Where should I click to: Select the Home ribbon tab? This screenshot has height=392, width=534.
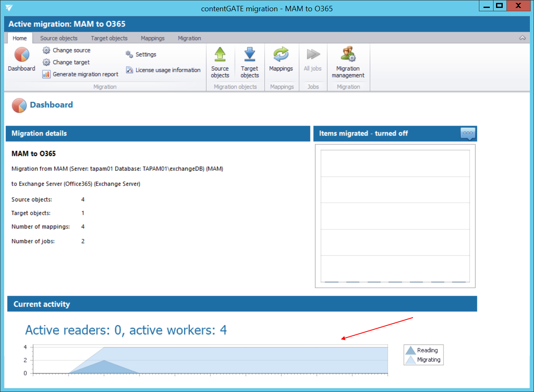(20, 38)
